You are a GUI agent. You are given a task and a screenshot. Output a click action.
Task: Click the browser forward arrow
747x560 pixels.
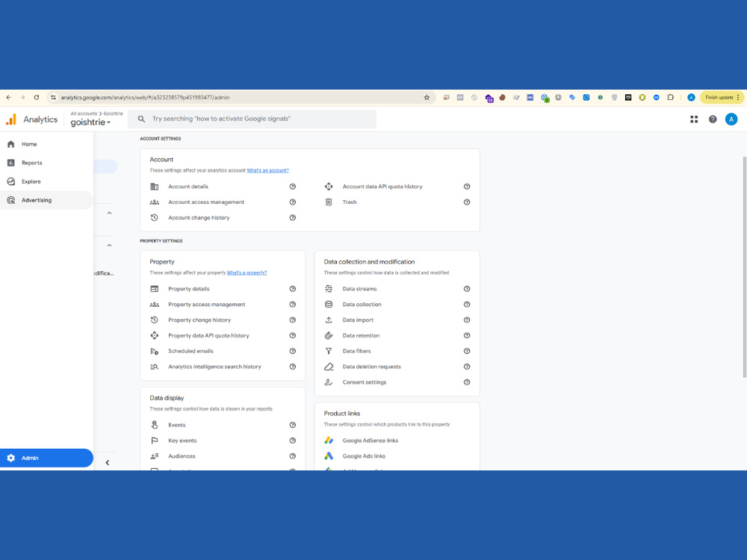pos(22,97)
